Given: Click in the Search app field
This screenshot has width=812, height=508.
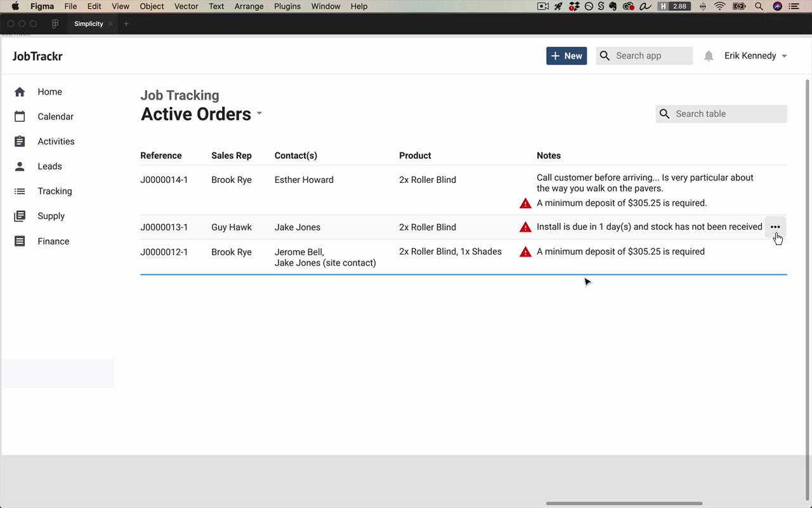Looking at the screenshot, I should click(644, 56).
